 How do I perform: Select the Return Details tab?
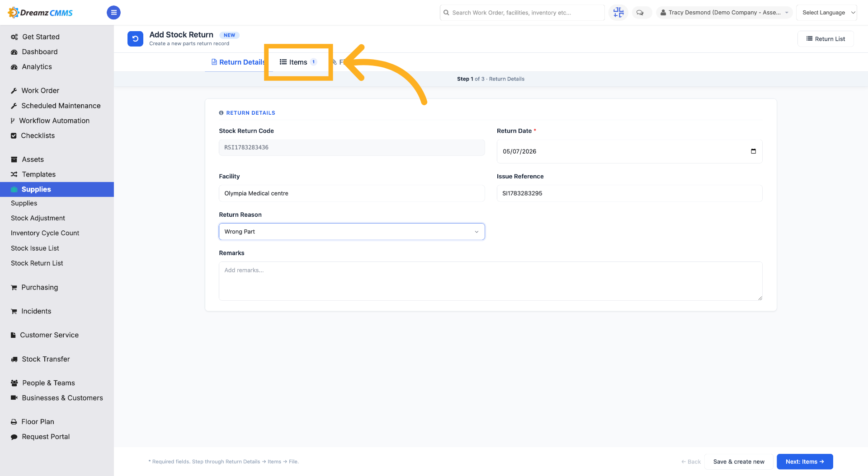(x=238, y=62)
